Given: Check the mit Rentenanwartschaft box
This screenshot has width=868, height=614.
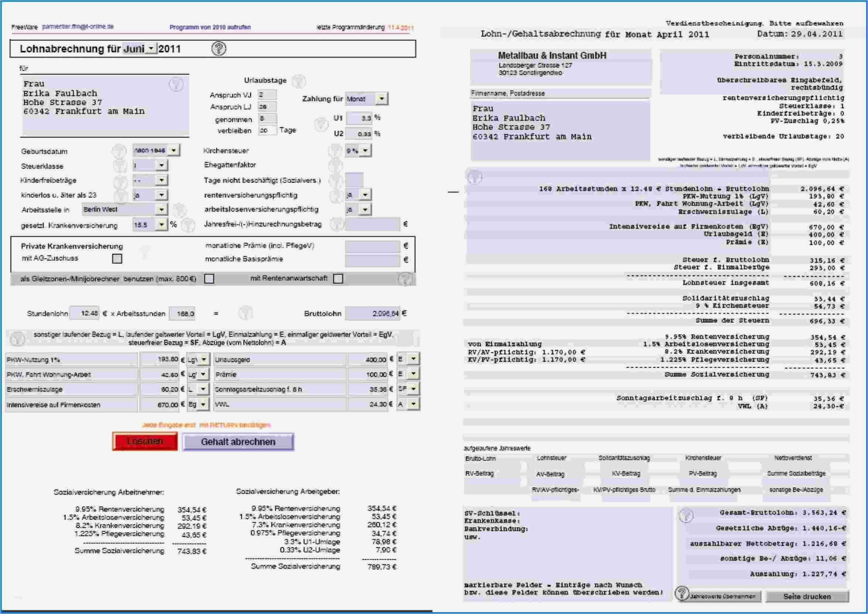Looking at the screenshot, I should tap(338, 279).
